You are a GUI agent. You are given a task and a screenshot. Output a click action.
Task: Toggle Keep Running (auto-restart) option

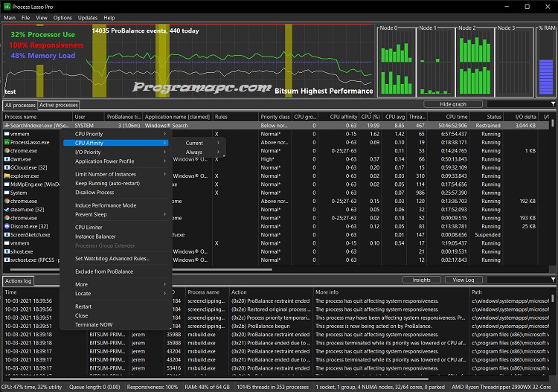click(106, 183)
